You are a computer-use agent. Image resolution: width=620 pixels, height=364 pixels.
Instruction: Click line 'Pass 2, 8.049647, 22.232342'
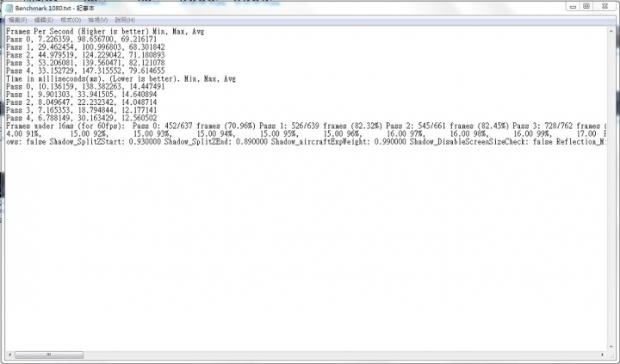click(x=82, y=102)
